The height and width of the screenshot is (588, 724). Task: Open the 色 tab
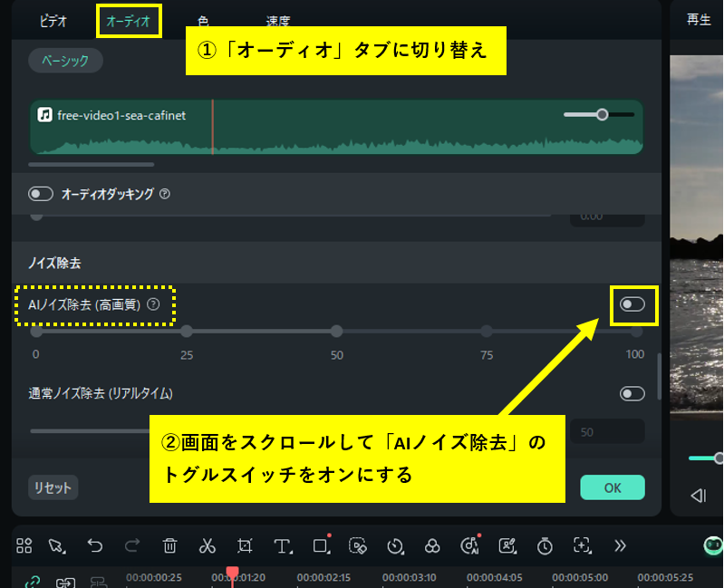(x=203, y=20)
